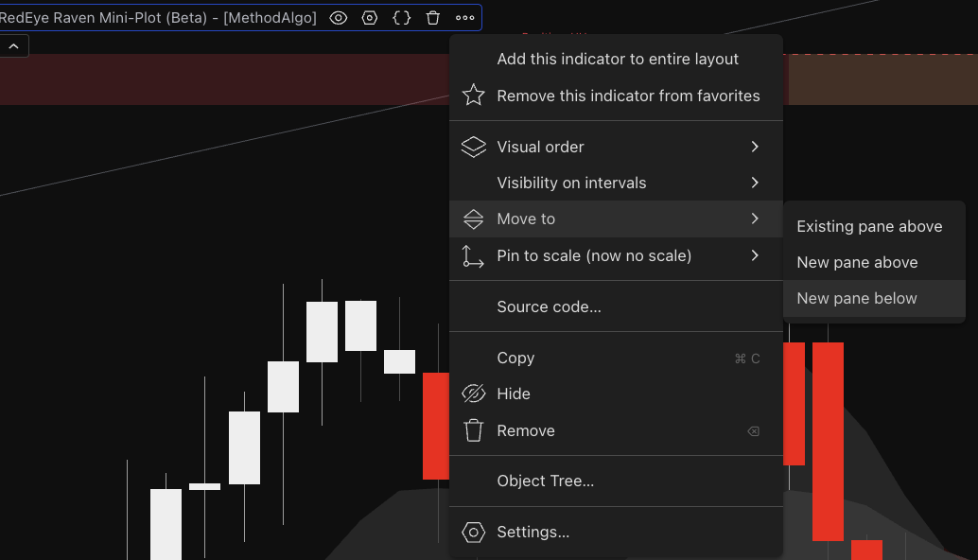Select New pane below
Image resolution: width=978 pixels, height=560 pixels.
click(x=857, y=298)
